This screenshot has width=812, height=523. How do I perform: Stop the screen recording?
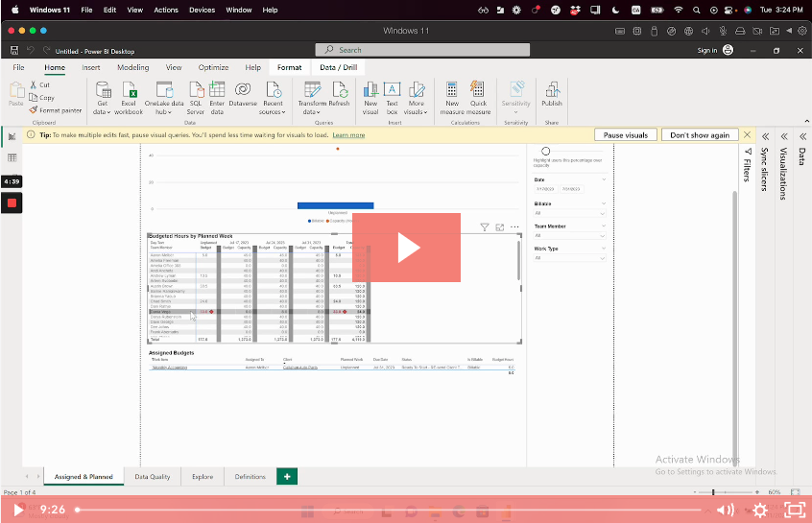[x=12, y=203]
